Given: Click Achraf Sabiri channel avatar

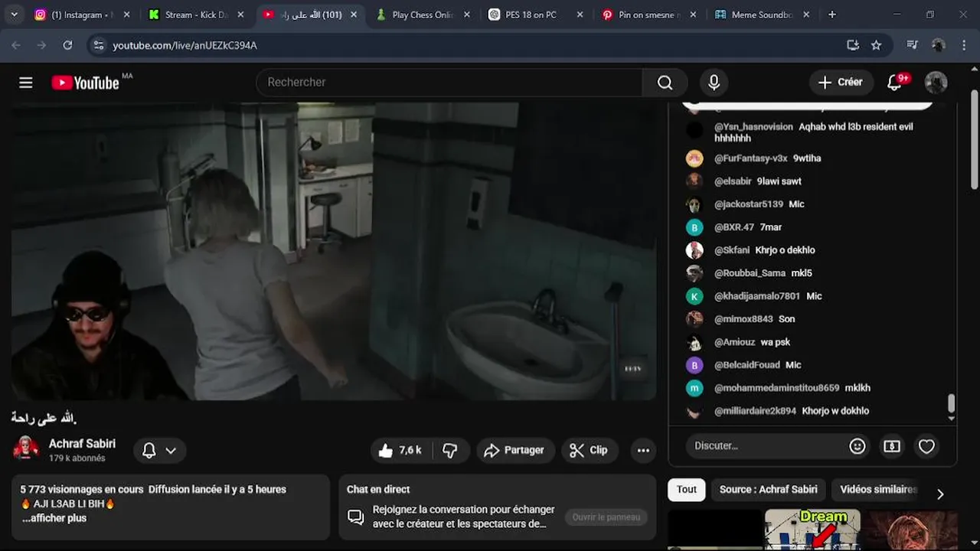Looking at the screenshot, I should coord(26,448).
